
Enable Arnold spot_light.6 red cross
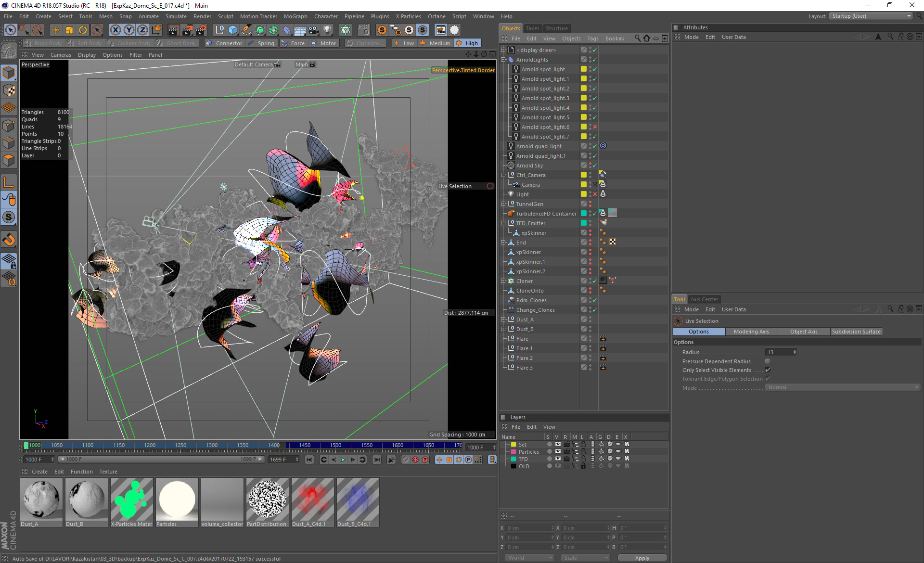[595, 127]
